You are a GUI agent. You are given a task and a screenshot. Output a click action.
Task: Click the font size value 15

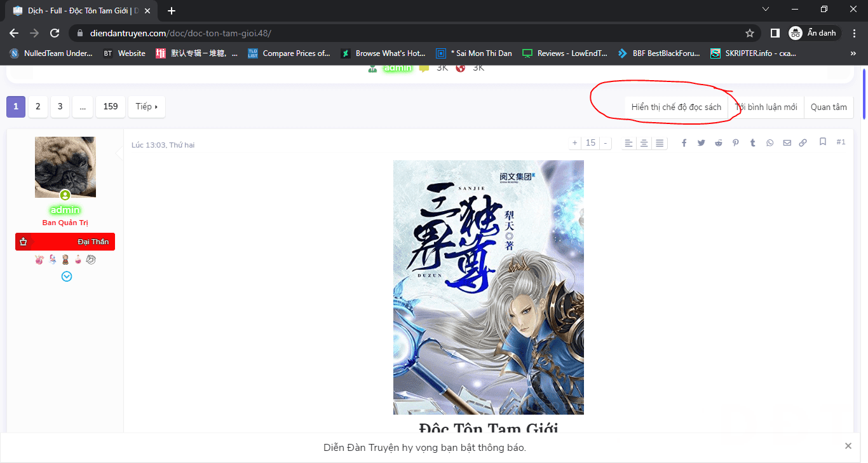tap(590, 143)
